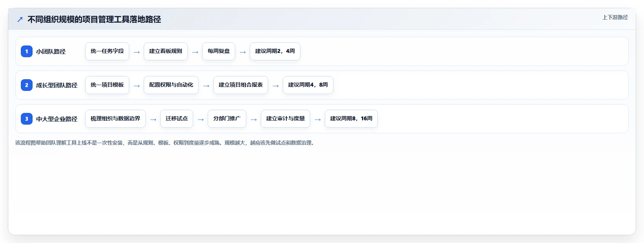Screen dimensions: 644x243
Task: Click the 上下游路径 label at top right
Action: click(x=615, y=17)
